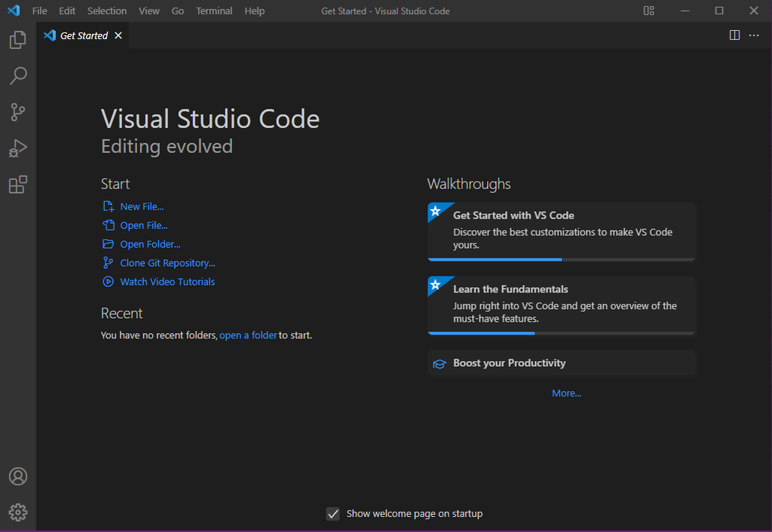Screen dimensions: 772x532
Task: Open the Selection menu
Action: point(107,11)
